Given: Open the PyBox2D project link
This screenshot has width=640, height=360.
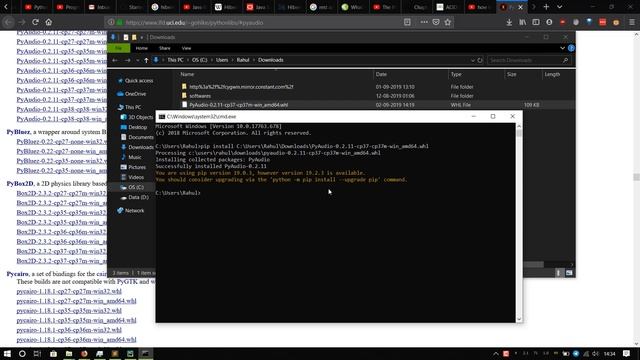Looking at the screenshot, I should (x=20, y=184).
